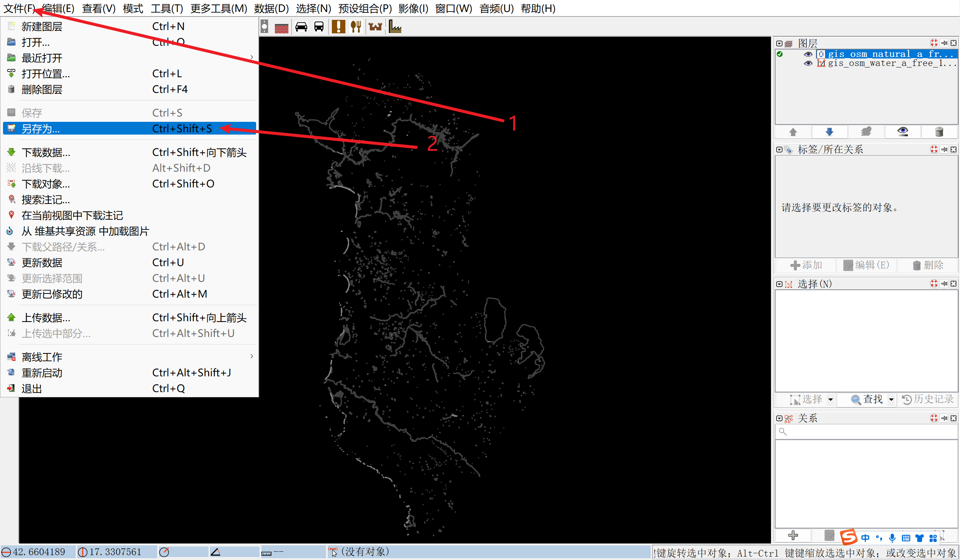Select the castle preset toolbar icon
The image size is (960, 560).
click(375, 27)
